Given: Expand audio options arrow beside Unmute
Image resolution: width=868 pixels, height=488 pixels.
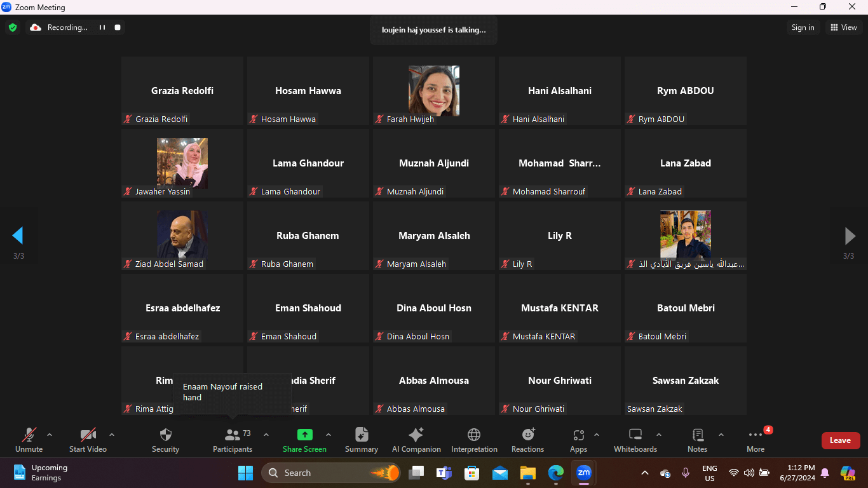Looking at the screenshot, I should [50, 435].
